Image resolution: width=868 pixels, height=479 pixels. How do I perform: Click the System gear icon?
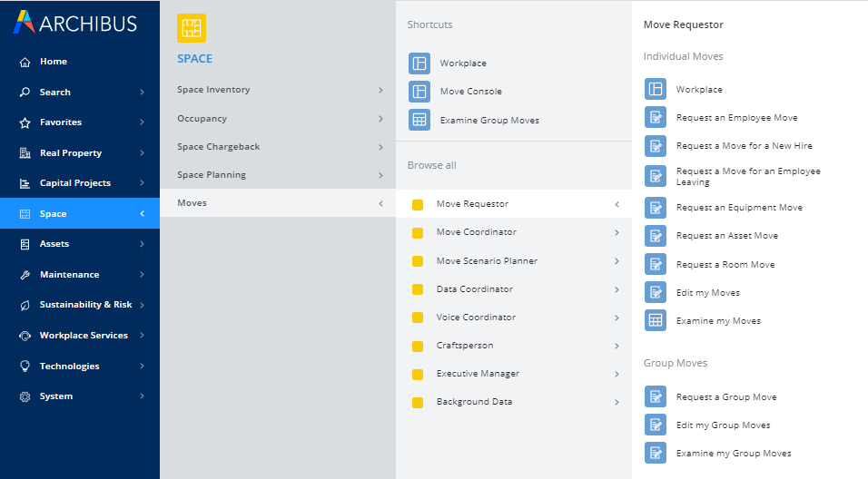coord(25,396)
